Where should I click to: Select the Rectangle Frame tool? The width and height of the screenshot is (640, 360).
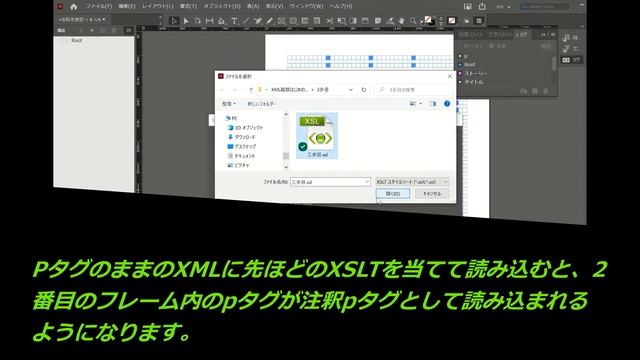click(x=282, y=21)
